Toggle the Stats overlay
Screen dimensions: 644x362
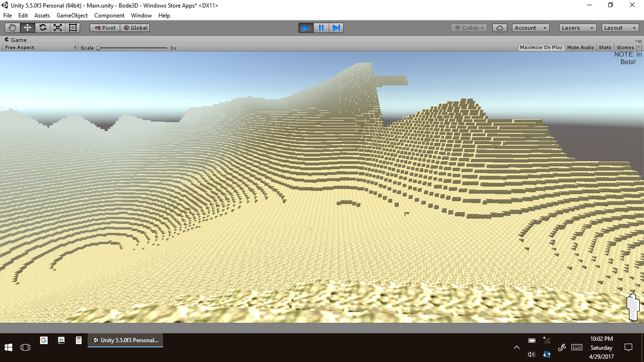pos(605,48)
